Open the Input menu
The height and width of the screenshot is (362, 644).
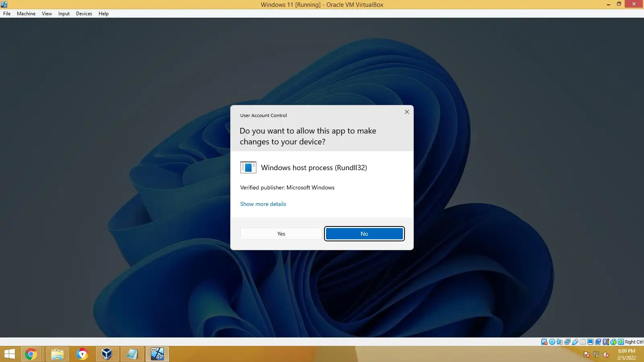tap(64, 14)
